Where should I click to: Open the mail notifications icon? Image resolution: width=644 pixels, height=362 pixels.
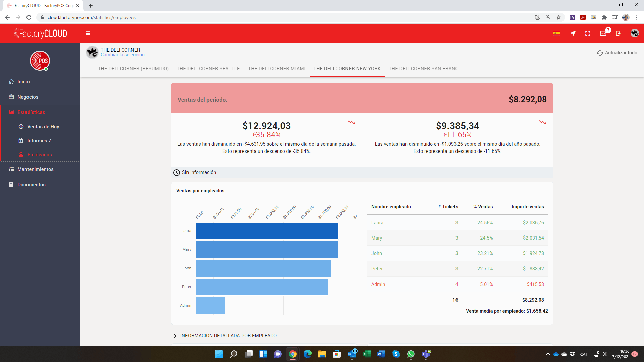(x=603, y=33)
